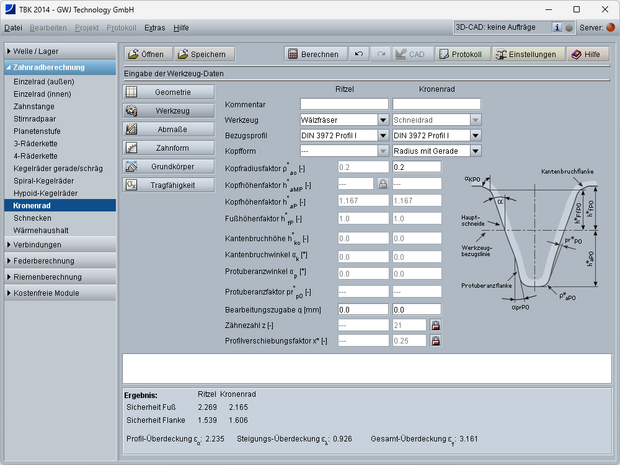Open the Datei menu
Image resolution: width=620 pixels, height=465 pixels.
[x=13, y=28]
